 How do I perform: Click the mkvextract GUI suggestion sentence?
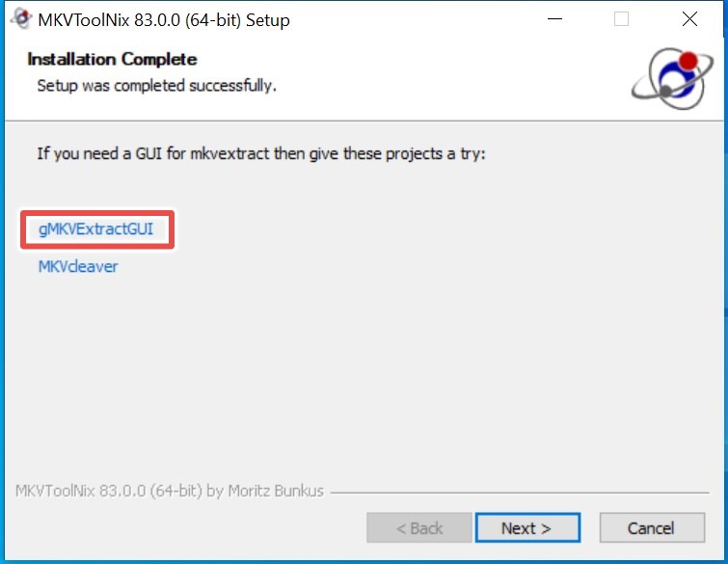(x=260, y=153)
